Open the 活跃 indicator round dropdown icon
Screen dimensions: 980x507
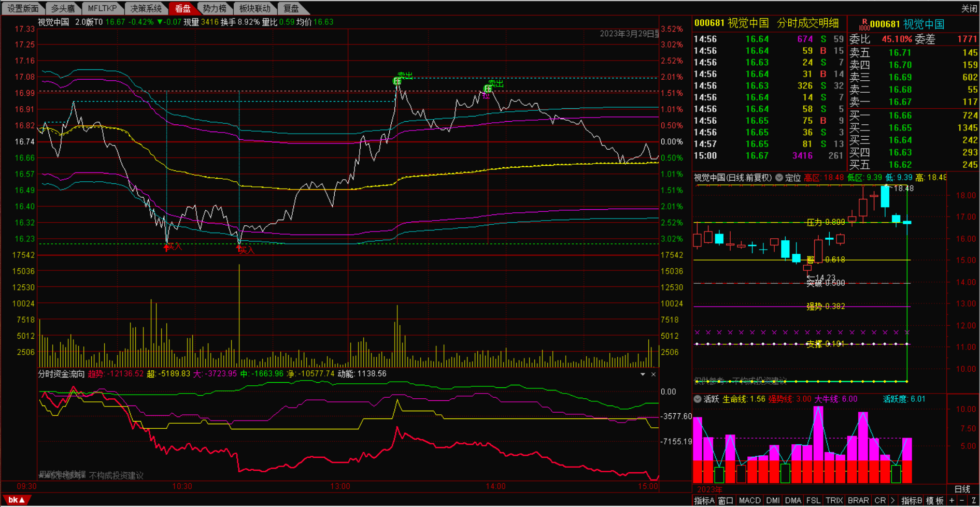point(698,399)
